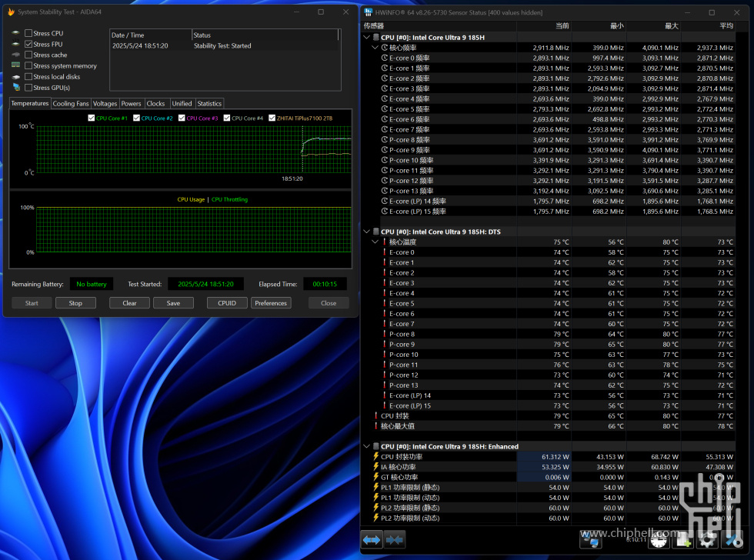Click the 最小 column header in HWiNFO
The image size is (754, 560).
[x=599, y=25]
